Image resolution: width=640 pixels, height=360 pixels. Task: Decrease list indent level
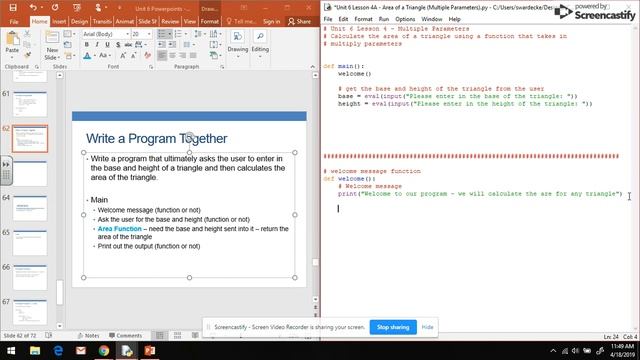click(162, 44)
